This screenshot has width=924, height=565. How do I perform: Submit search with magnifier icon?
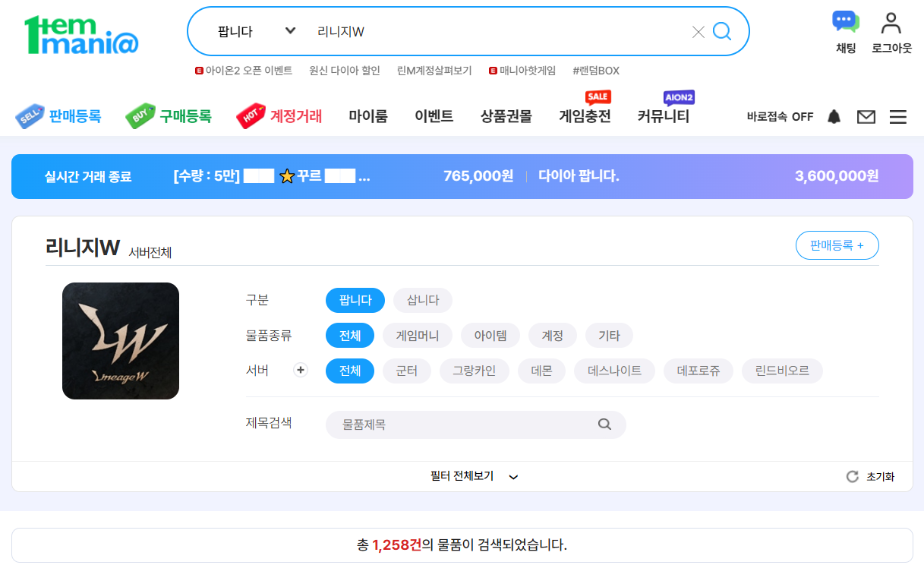(x=722, y=31)
